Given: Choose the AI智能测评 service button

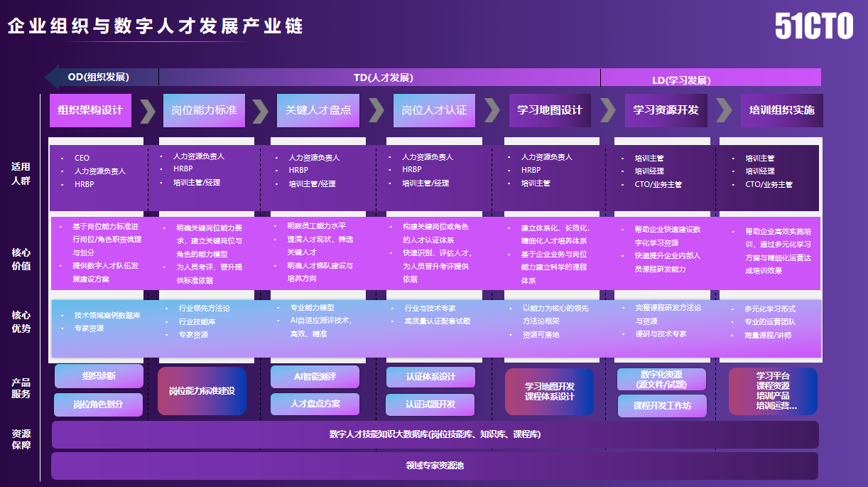Looking at the screenshot, I should [315, 377].
